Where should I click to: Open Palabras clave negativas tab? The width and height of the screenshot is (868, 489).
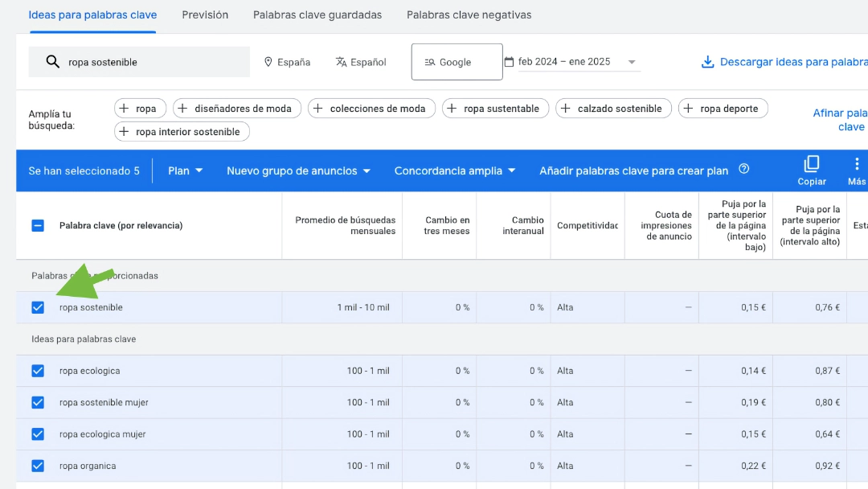(469, 15)
